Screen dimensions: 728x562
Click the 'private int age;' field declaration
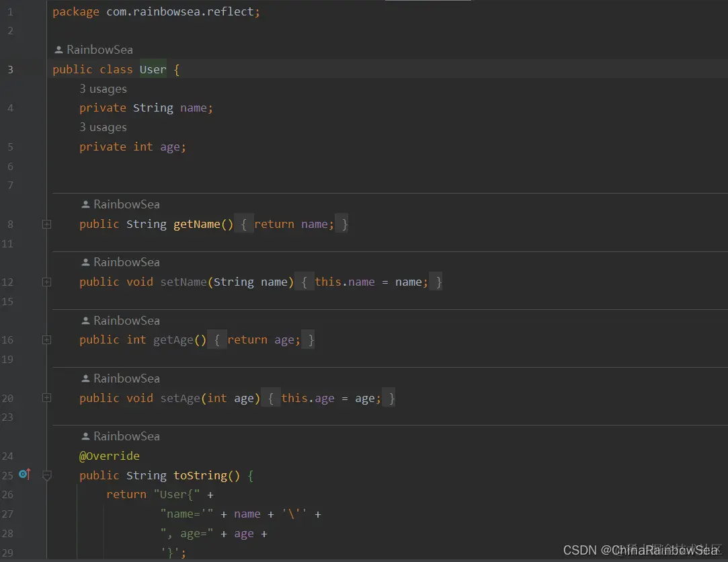(132, 147)
